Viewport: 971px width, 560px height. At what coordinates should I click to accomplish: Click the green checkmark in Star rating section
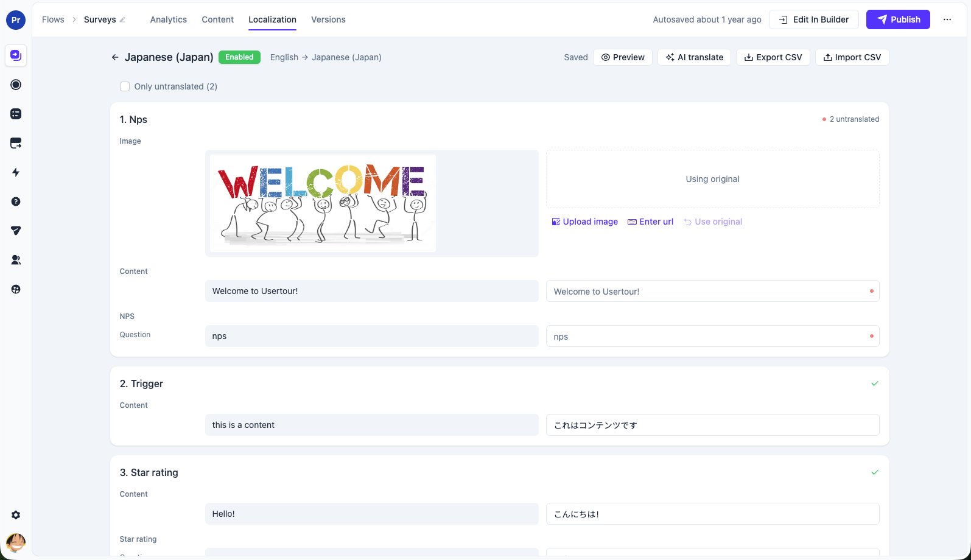(875, 472)
